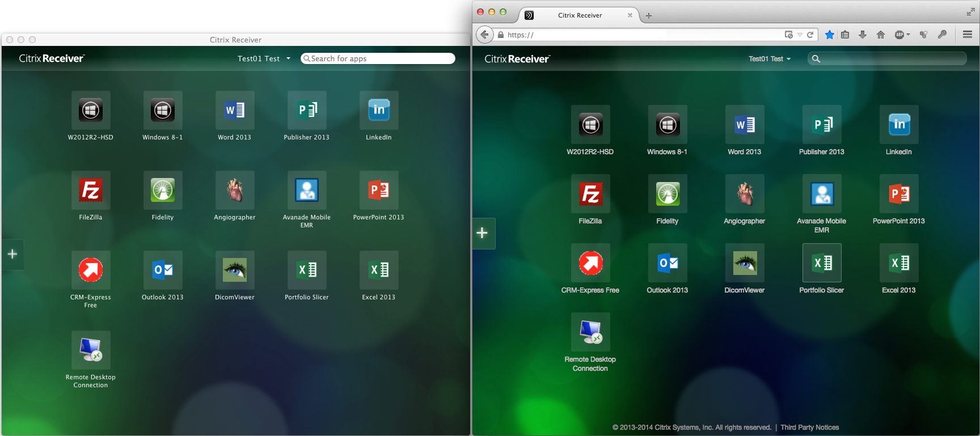
Task: Start Remote Desktop Connection in the browser page
Action: coord(590,332)
